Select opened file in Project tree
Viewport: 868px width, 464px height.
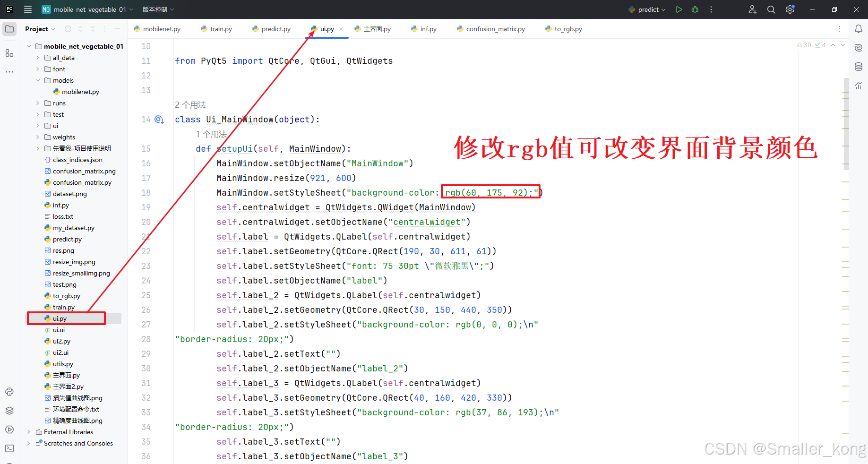click(x=68, y=29)
